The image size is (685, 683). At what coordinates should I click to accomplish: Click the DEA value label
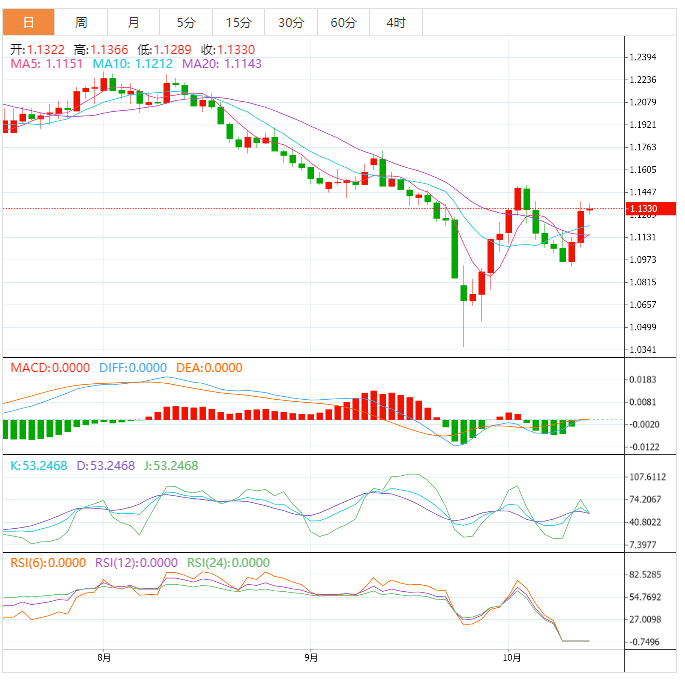click(209, 368)
